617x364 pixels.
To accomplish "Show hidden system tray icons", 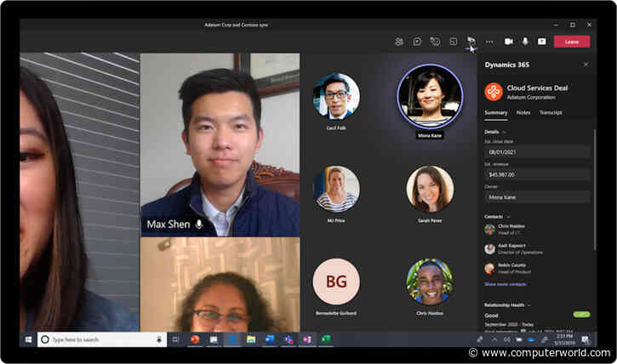I will 494,339.
